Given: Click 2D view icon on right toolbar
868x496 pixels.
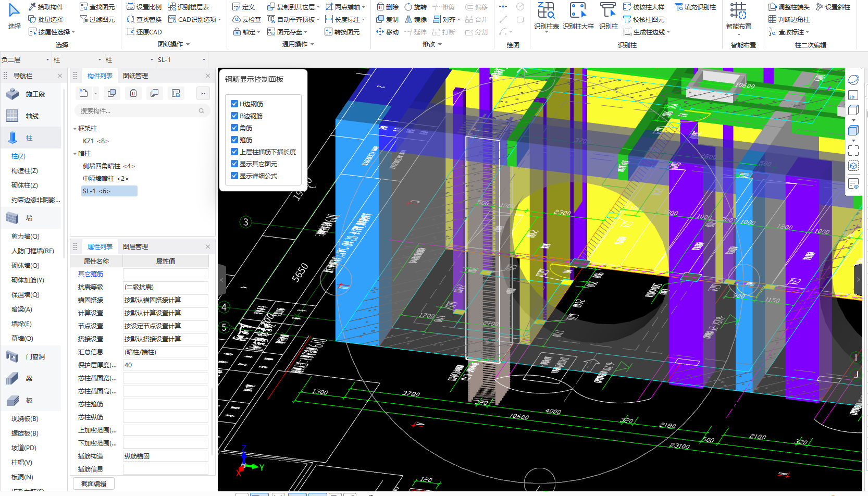Looking at the screenshot, I should [853, 95].
